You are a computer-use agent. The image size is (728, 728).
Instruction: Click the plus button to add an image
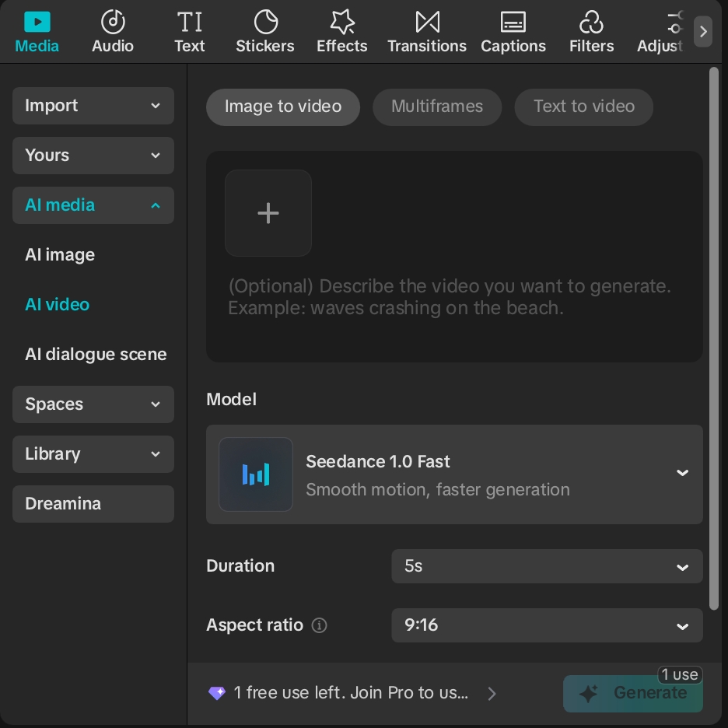268,213
